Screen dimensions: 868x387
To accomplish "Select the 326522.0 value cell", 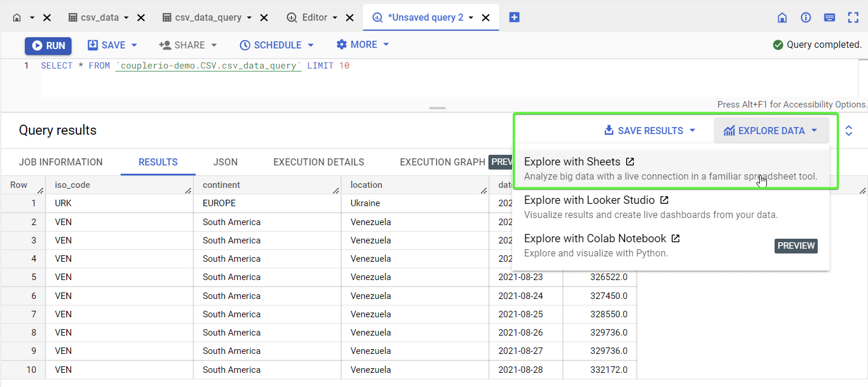I will coord(600,277).
